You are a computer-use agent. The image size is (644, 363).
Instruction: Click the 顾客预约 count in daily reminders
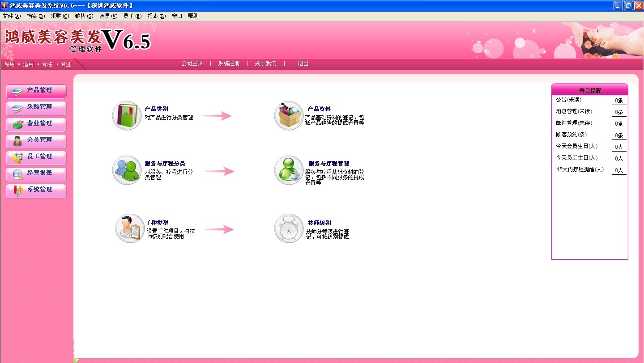[619, 135]
